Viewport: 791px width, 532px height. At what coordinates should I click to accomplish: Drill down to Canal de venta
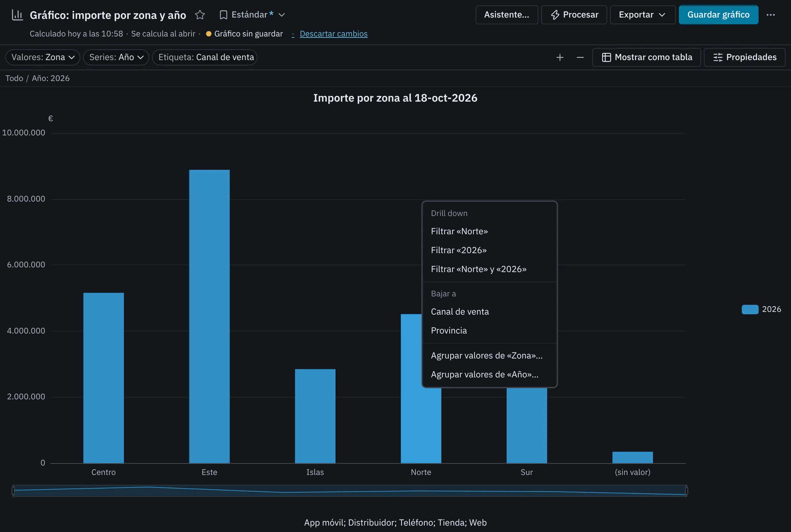click(489, 312)
